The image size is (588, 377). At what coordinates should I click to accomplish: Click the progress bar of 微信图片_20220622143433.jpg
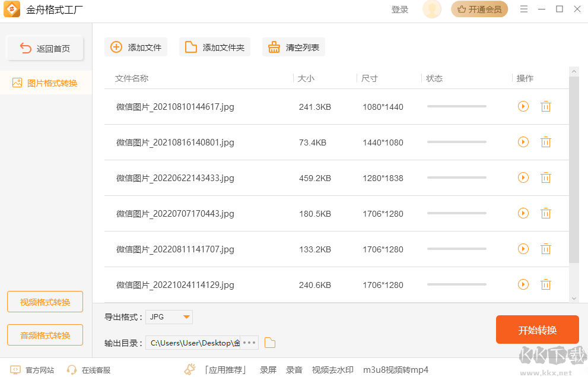click(456, 178)
